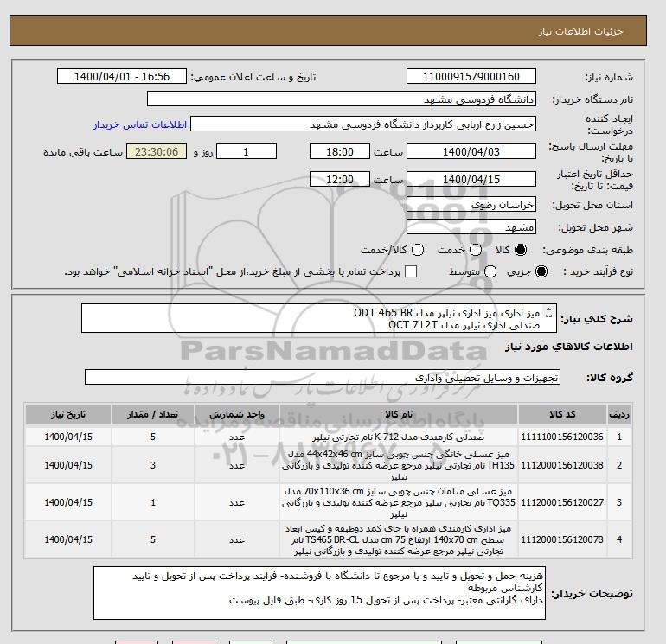Click request creator name field
666x644 pixels.
tap(363, 124)
